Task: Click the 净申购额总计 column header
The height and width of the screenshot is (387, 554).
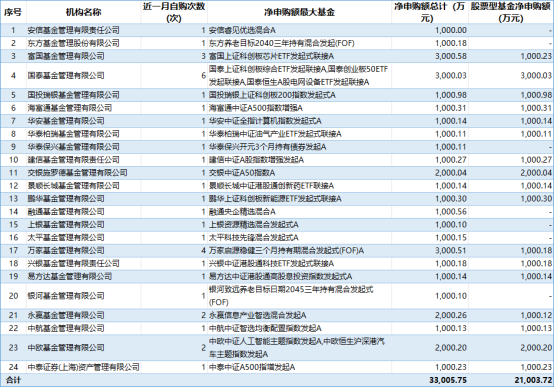Action: pos(430,12)
